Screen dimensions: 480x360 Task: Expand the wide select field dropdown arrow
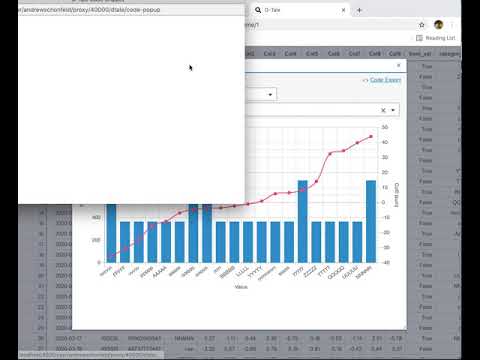pos(393,110)
